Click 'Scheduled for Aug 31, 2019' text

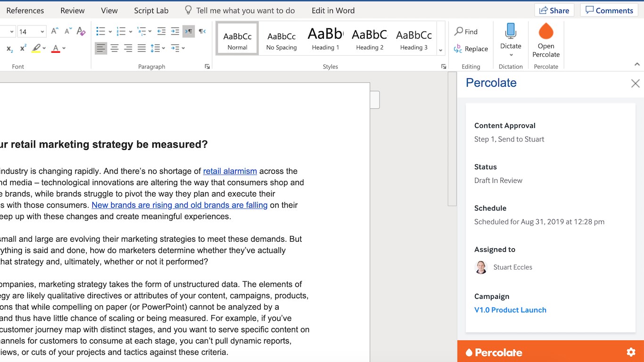point(539,222)
